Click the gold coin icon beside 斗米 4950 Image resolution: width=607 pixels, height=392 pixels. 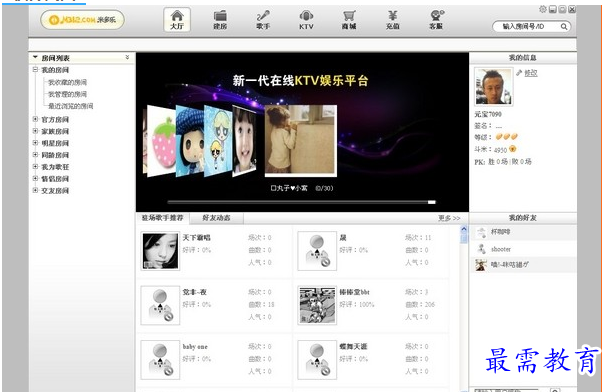(513, 149)
